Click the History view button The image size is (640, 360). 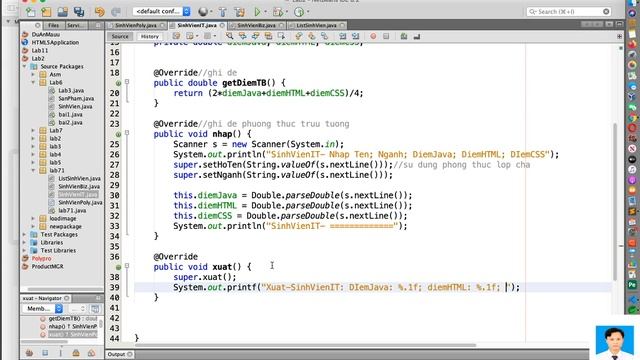coord(150,36)
